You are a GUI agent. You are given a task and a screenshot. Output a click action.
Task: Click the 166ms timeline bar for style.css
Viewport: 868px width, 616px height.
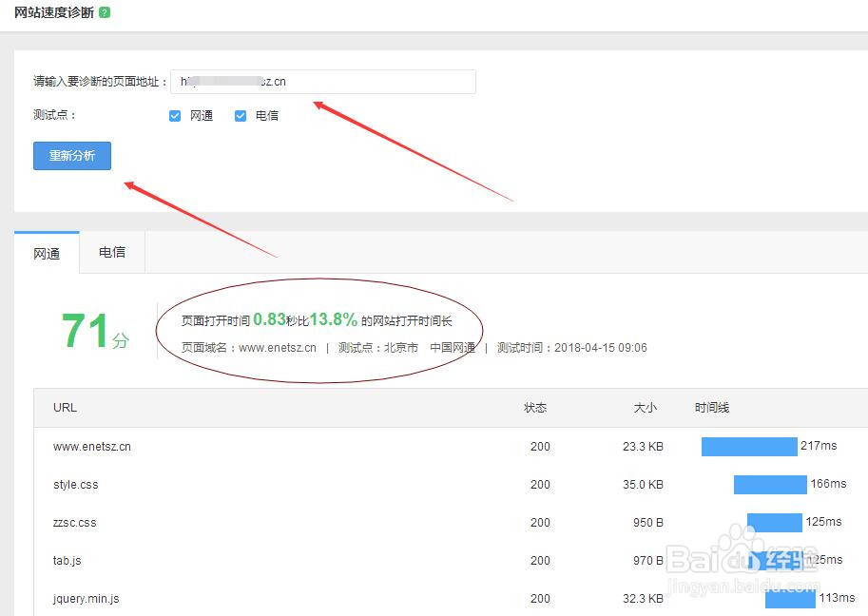(x=770, y=484)
